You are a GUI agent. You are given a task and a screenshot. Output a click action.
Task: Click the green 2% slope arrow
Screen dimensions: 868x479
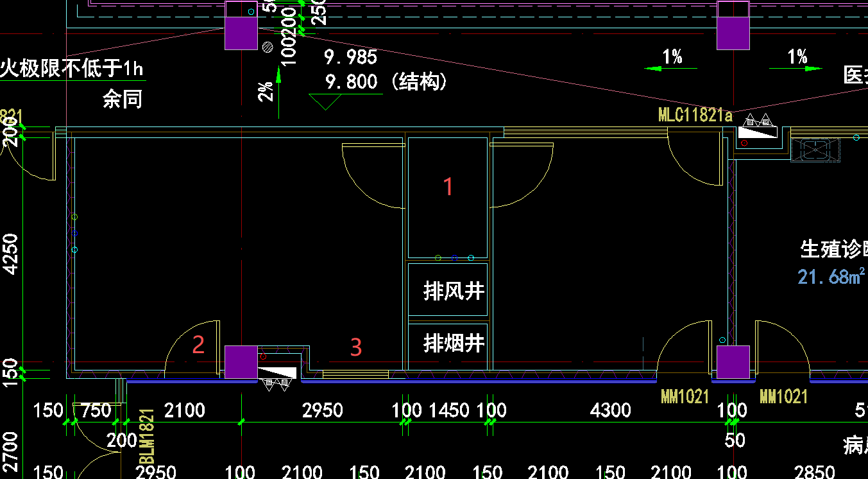click(278, 91)
